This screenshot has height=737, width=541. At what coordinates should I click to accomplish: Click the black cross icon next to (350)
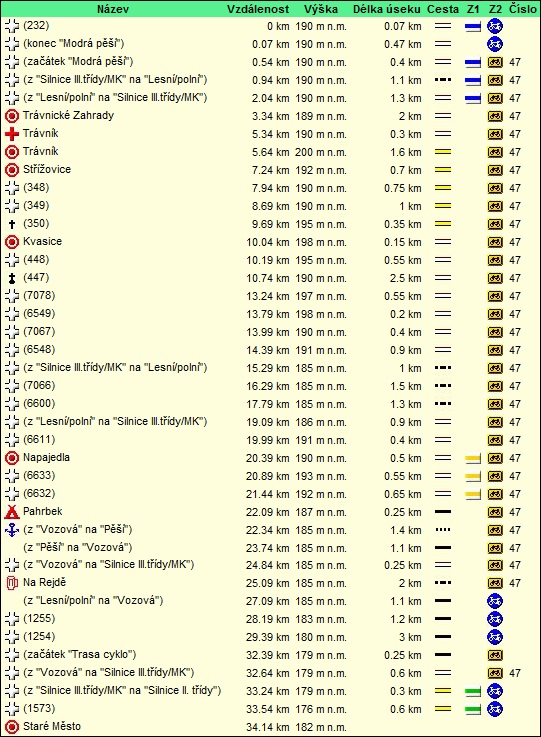[x=12, y=224]
